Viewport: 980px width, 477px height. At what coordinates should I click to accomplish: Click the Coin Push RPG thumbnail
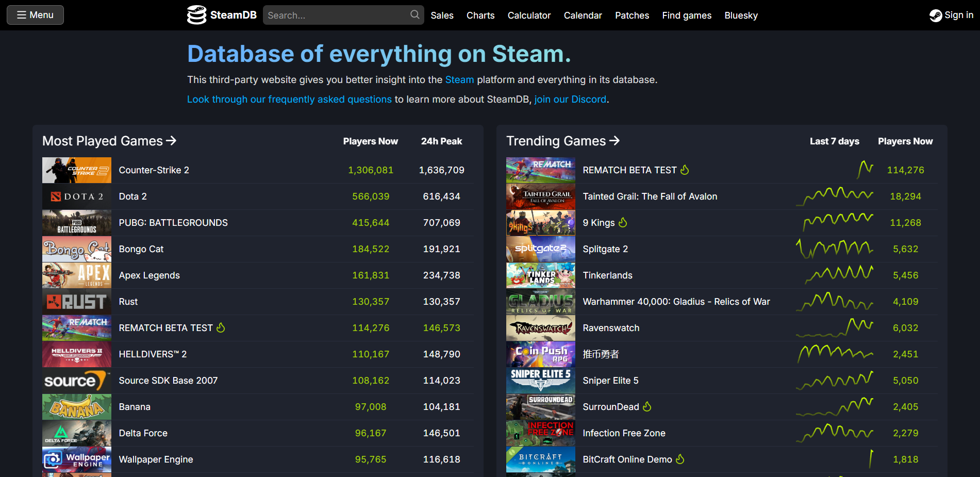[541, 354]
